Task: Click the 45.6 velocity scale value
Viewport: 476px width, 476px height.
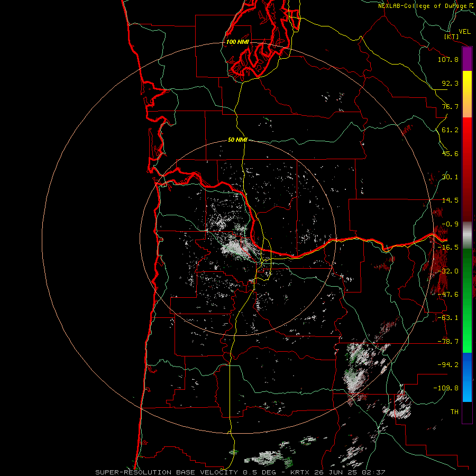Action: coord(450,153)
